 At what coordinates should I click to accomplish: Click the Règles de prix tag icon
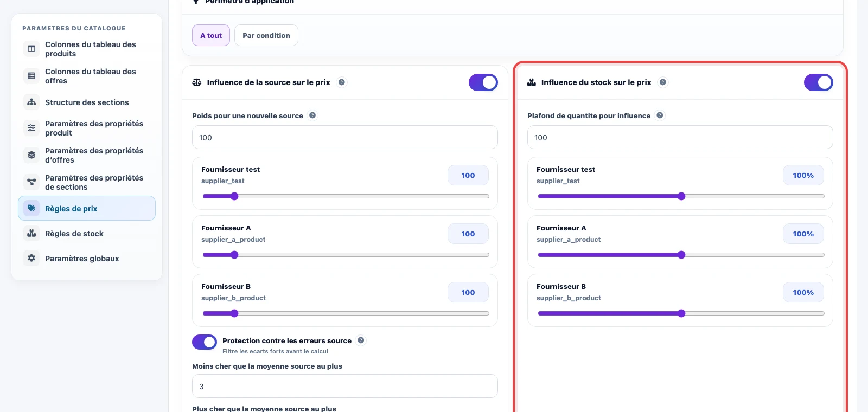pyautogui.click(x=31, y=208)
